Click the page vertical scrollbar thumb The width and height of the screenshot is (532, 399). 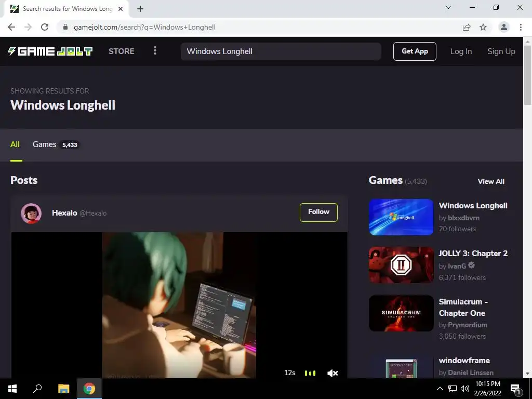point(527,75)
